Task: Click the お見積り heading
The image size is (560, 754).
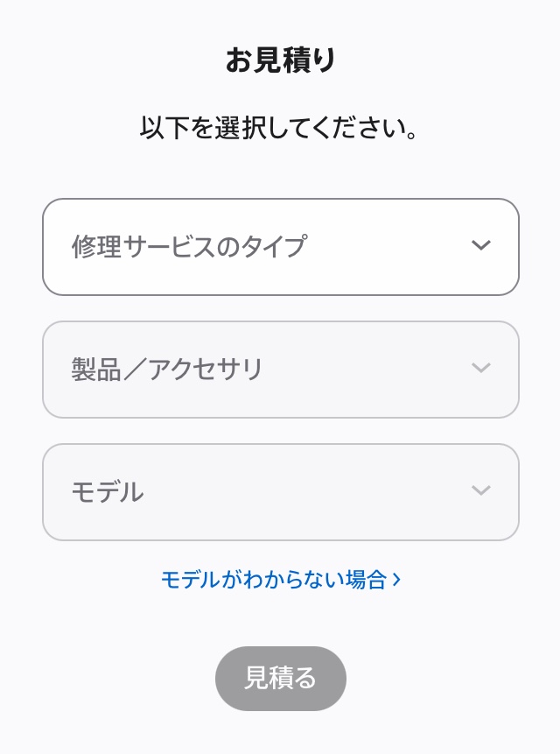Action: click(280, 60)
